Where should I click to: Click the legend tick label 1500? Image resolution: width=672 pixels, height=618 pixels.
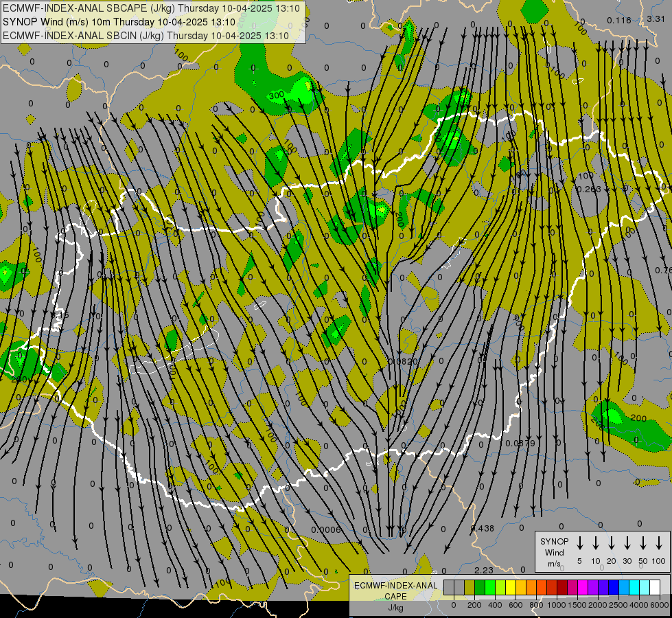577,605
